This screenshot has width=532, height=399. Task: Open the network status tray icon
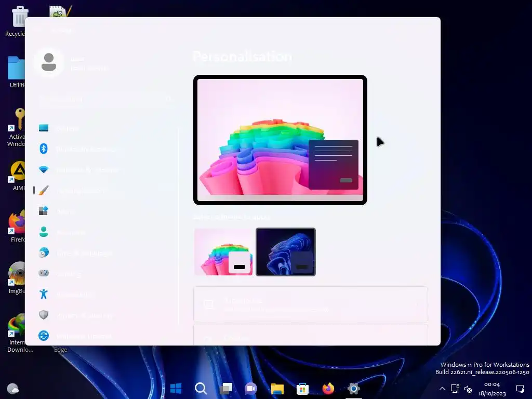click(x=455, y=389)
